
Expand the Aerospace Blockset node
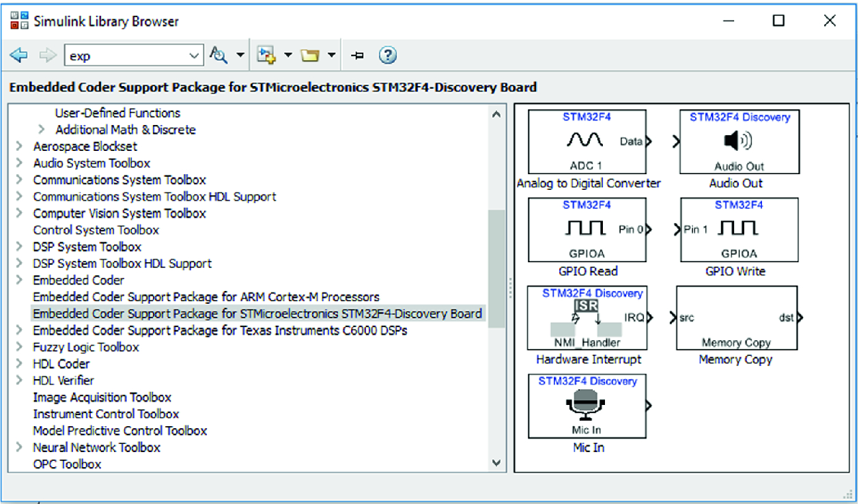click(20, 146)
